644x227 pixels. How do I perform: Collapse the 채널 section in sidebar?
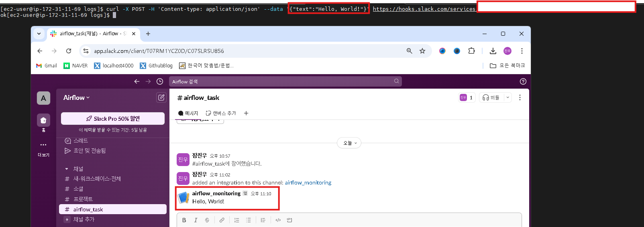point(67,169)
